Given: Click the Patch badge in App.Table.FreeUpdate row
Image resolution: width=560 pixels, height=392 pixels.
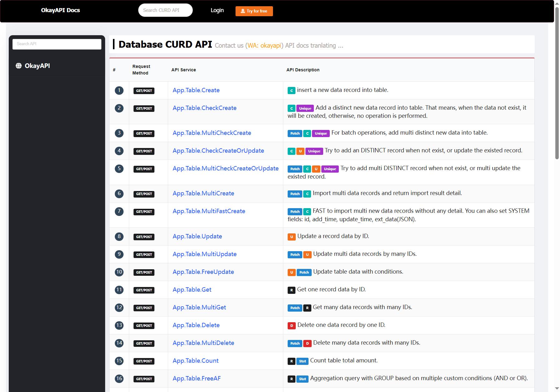Looking at the screenshot, I should point(304,272).
